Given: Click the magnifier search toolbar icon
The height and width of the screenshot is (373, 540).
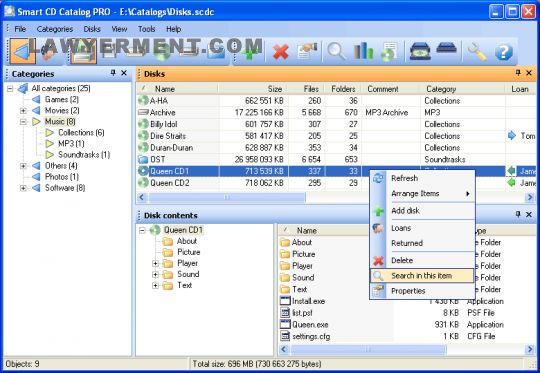Looking at the screenshot, I should (x=336, y=52).
